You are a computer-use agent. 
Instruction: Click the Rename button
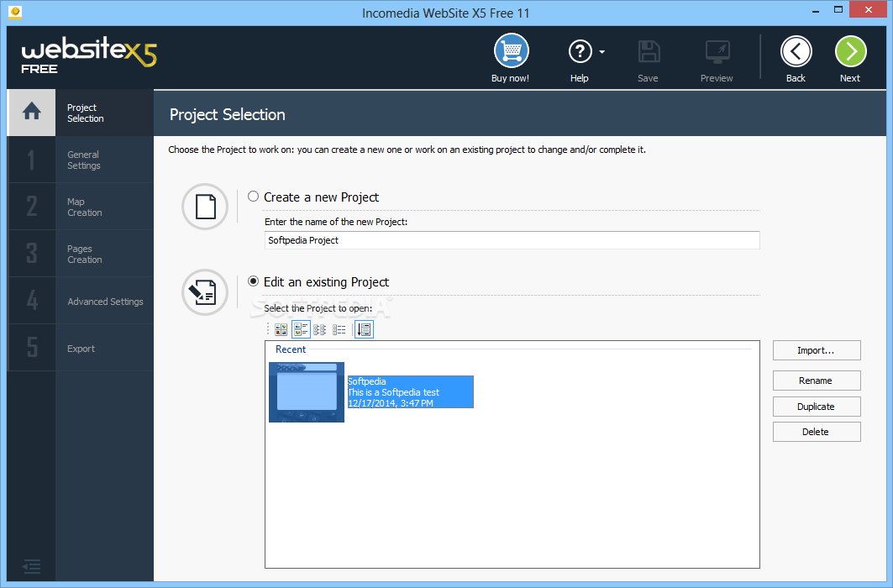click(x=816, y=381)
